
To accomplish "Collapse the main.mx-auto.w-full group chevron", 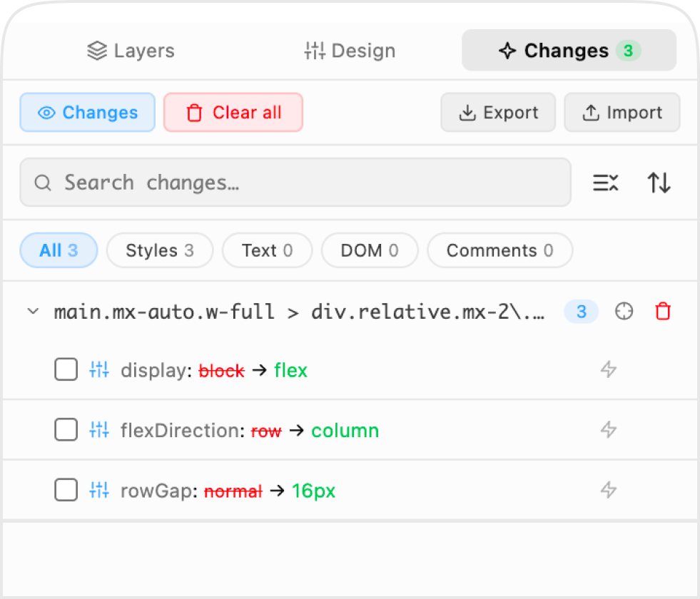I will (x=33, y=312).
